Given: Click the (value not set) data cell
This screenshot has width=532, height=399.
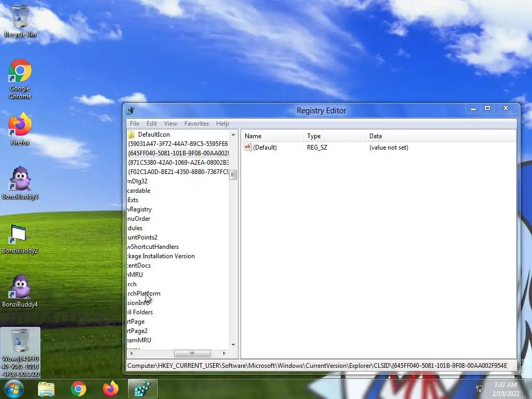Looking at the screenshot, I should [389, 147].
